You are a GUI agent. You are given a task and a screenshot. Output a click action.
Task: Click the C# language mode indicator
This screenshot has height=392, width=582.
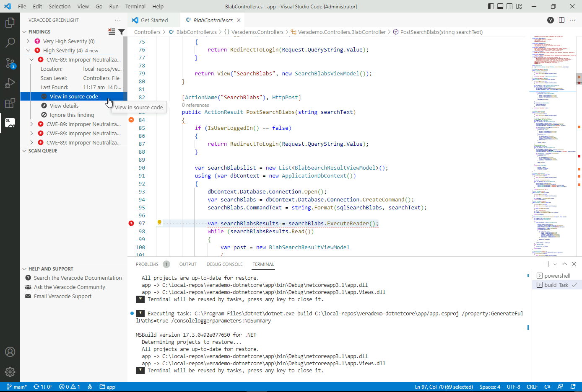547,387
